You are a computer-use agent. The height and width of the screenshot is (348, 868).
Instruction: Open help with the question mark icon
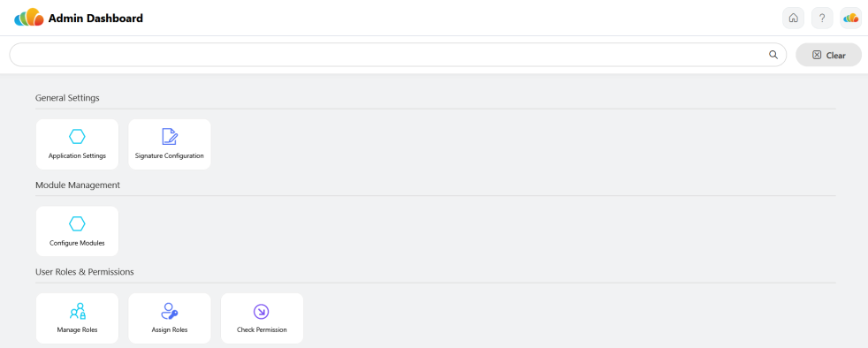822,18
